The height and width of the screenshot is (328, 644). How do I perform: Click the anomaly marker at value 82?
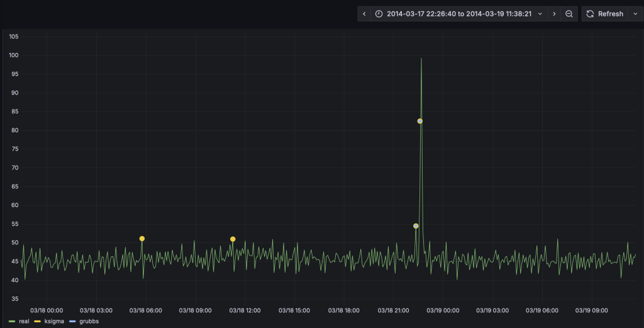[x=420, y=121]
